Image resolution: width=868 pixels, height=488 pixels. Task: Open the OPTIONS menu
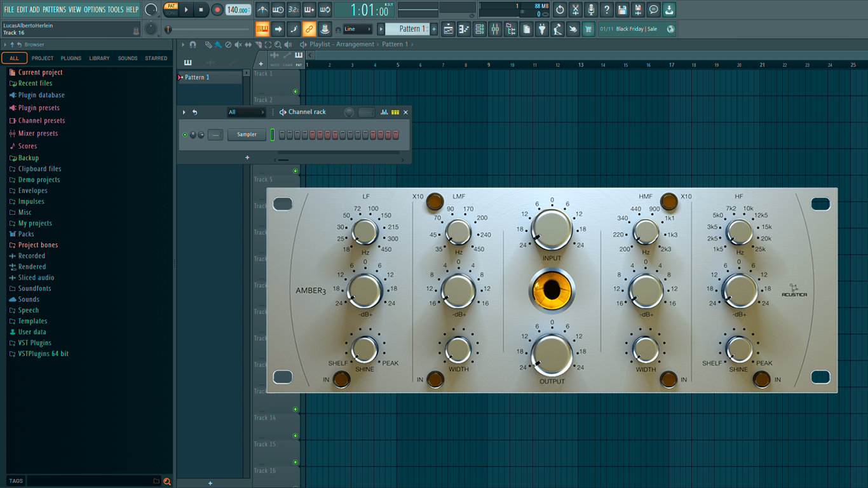pos(95,10)
